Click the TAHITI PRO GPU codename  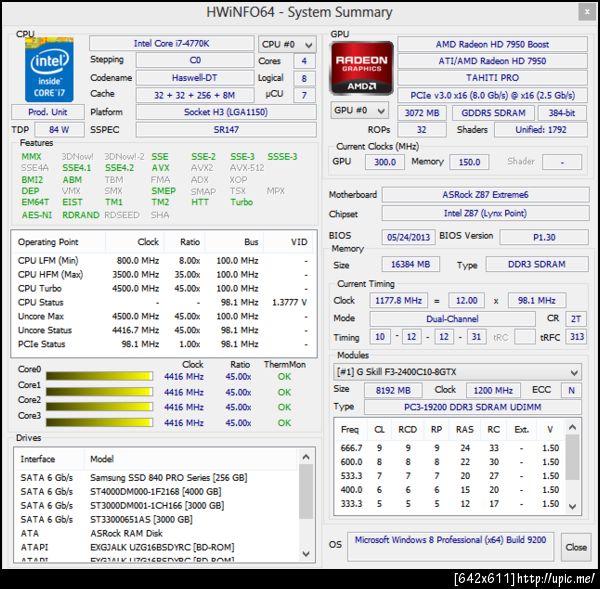492,78
